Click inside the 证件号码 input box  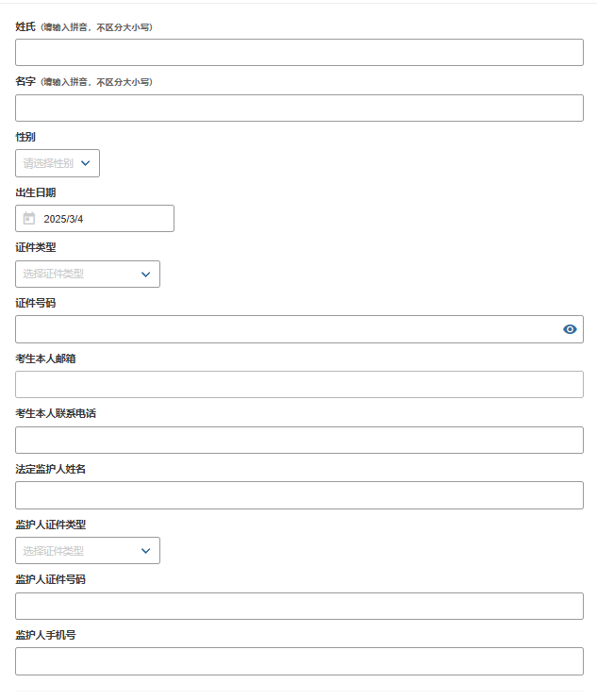pos(299,329)
